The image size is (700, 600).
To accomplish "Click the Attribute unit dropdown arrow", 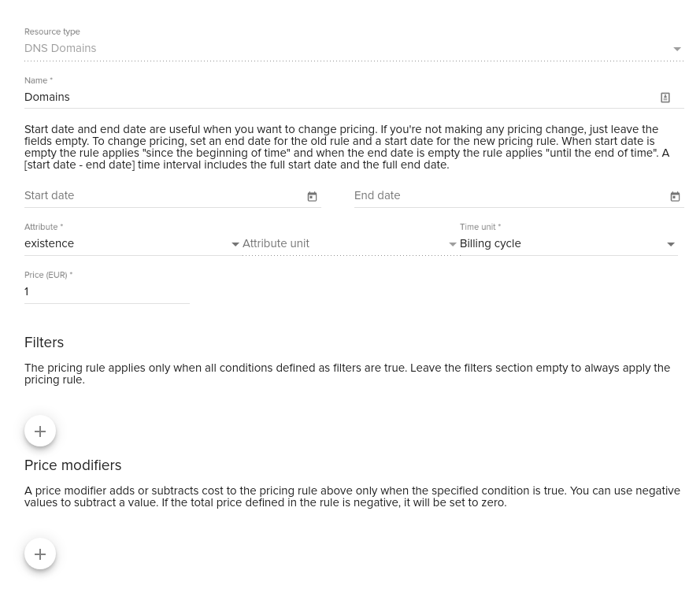I will click(x=452, y=244).
